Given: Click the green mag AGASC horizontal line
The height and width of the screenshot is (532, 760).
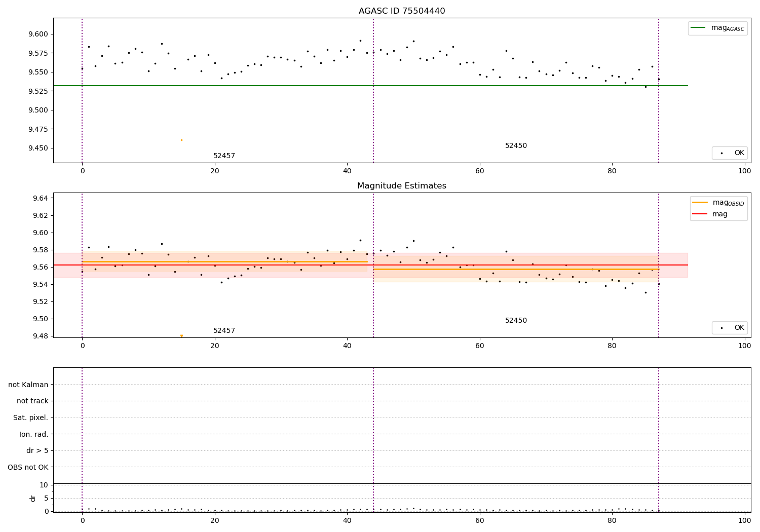Looking at the screenshot, I should [x=370, y=86].
